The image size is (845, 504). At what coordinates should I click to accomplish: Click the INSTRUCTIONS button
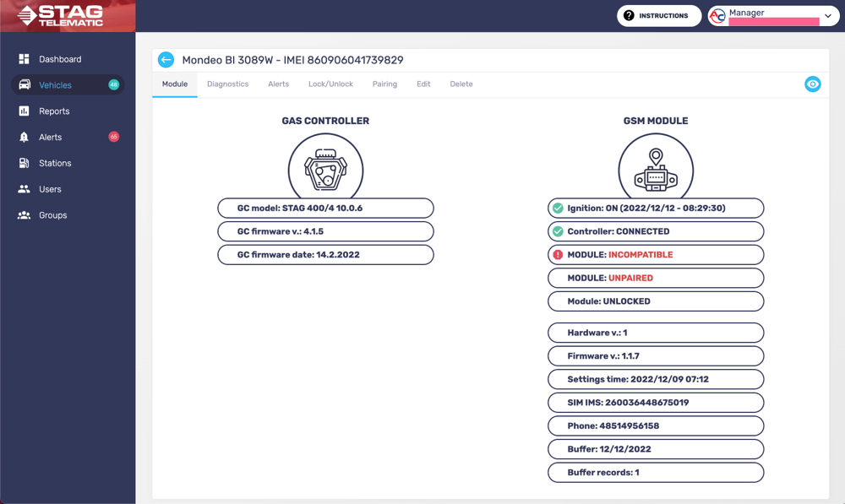click(659, 15)
